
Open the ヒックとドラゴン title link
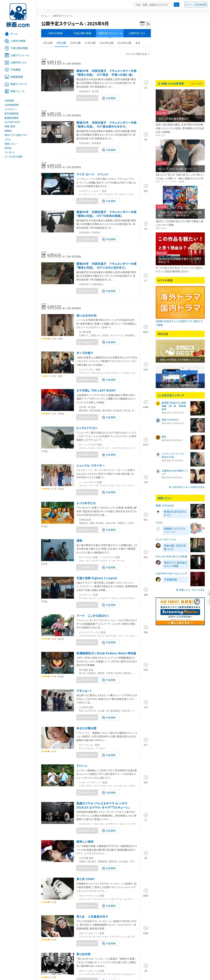[x=87, y=428]
